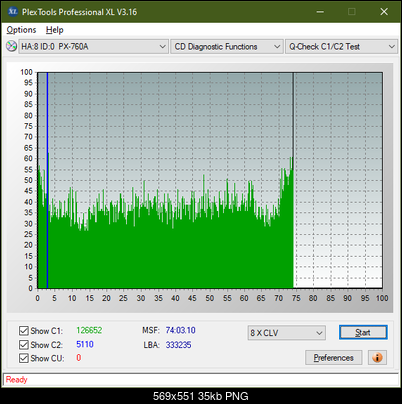Select the CU count value 0
The height and width of the screenshot is (404, 402).
coord(79,358)
